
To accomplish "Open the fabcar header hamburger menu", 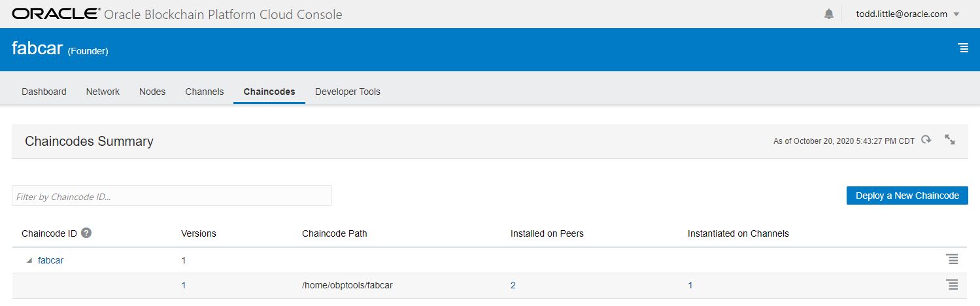I will pyautogui.click(x=962, y=48).
